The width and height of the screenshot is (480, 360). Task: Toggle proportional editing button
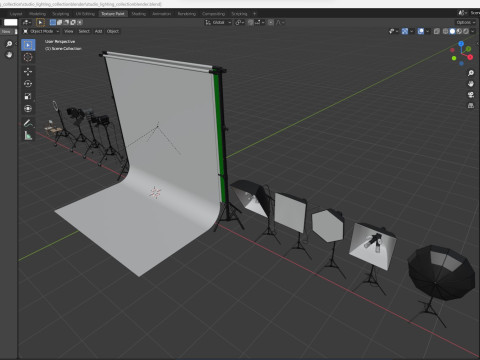tap(271, 22)
